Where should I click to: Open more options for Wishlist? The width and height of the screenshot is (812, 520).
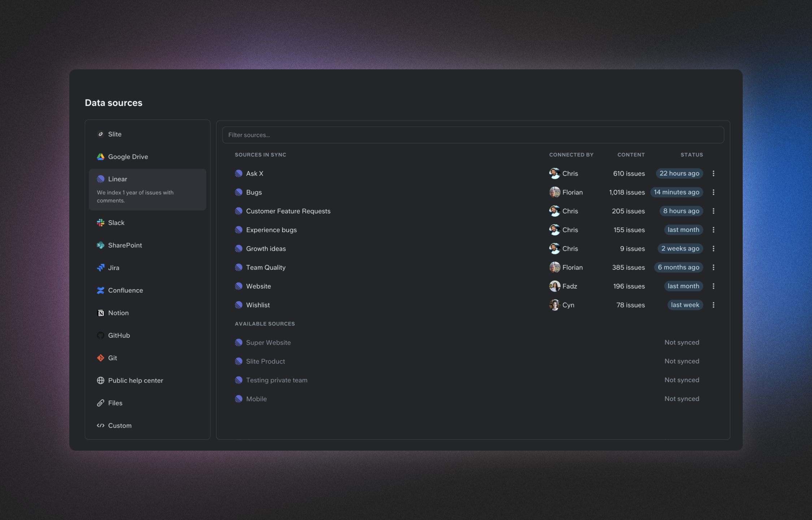(x=713, y=305)
